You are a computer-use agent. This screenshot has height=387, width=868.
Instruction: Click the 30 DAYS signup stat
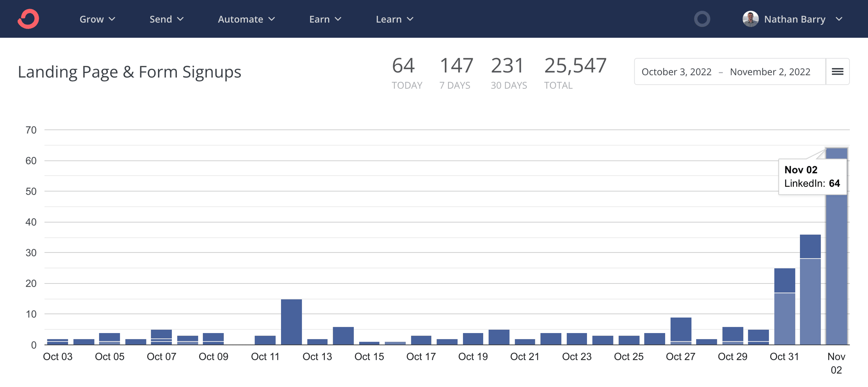(x=508, y=72)
